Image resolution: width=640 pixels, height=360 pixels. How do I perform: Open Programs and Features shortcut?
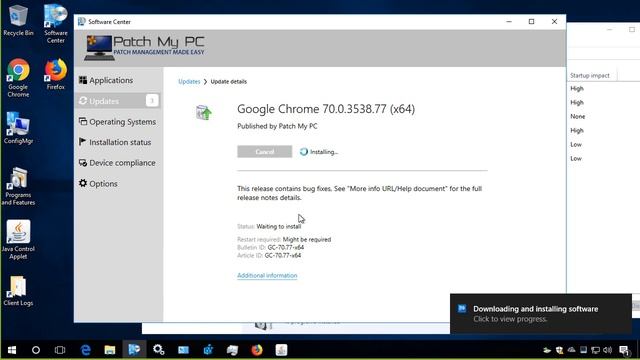click(18, 186)
